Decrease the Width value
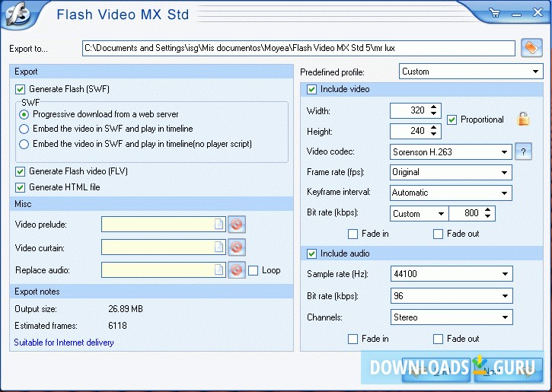The height and width of the screenshot is (392, 552). pyautogui.click(x=434, y=113)
